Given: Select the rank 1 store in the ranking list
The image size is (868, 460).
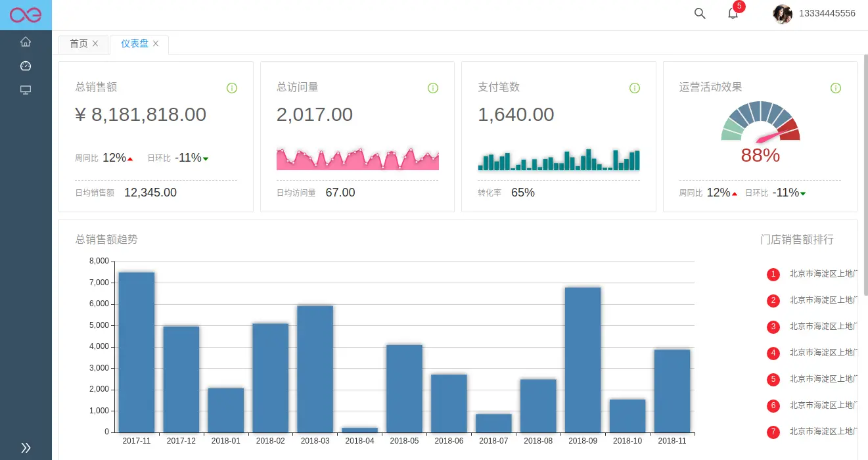Looking at the screenshot, I should click(x=811, y=274).
